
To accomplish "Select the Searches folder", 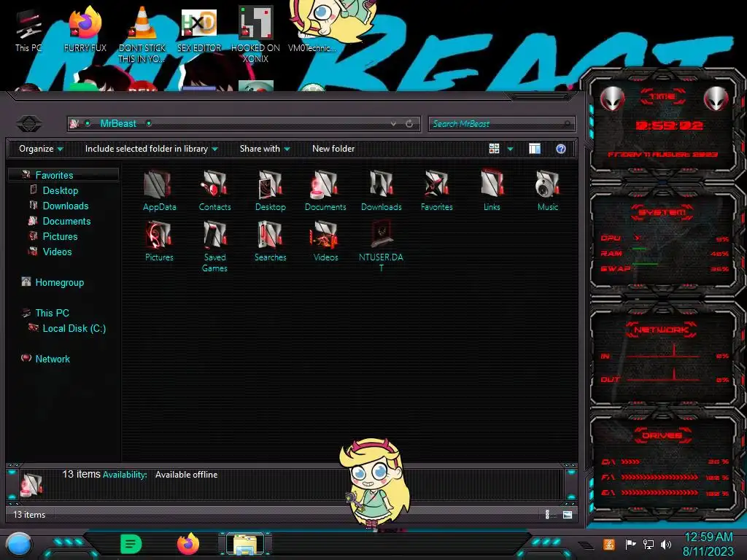I will tap(270, 241).
